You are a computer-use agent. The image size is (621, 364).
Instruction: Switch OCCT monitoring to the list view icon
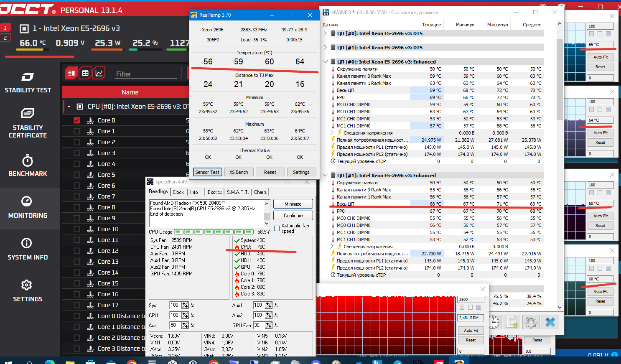click(71, 74)
